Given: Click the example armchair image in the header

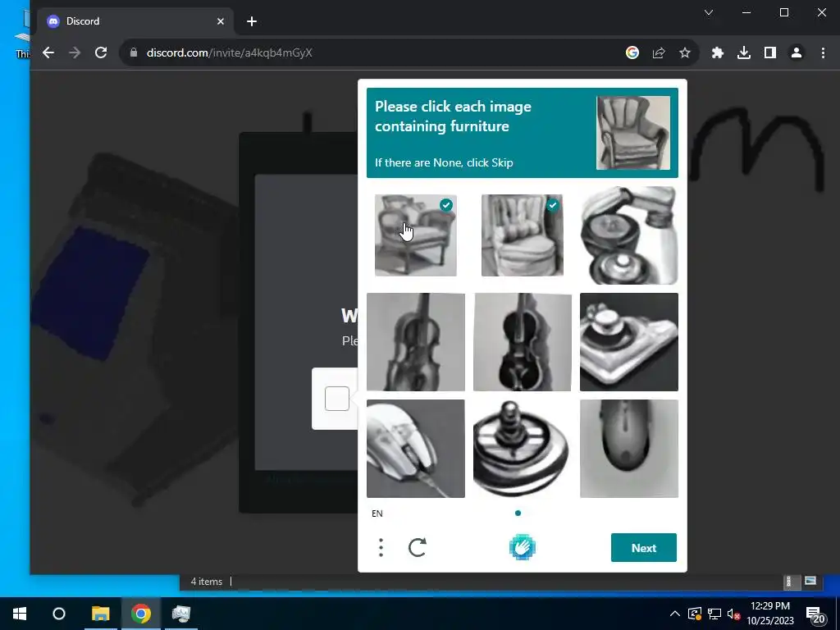Looking at the screenshot, I should coord(633,133).
